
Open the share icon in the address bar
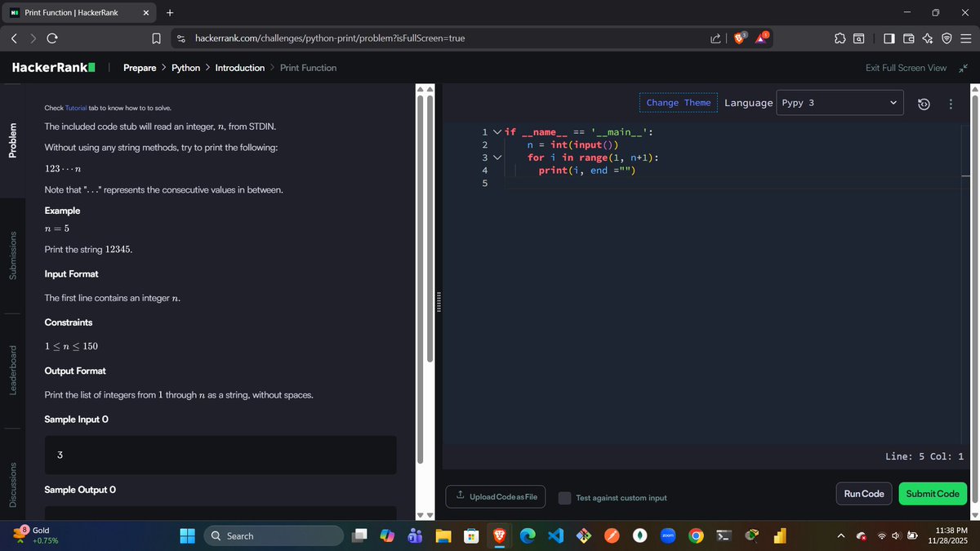click(715, 38)
